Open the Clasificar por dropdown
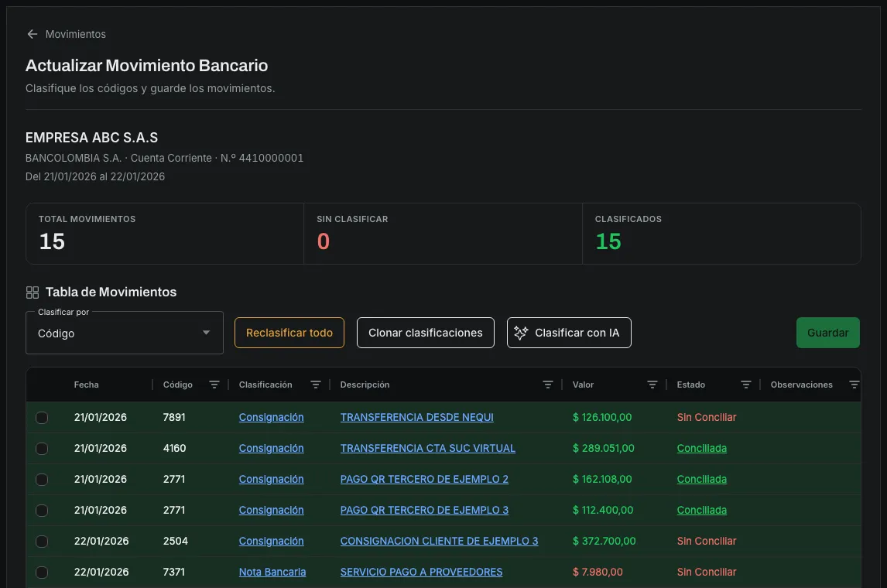887x588 pixels. tap(125, 333)
